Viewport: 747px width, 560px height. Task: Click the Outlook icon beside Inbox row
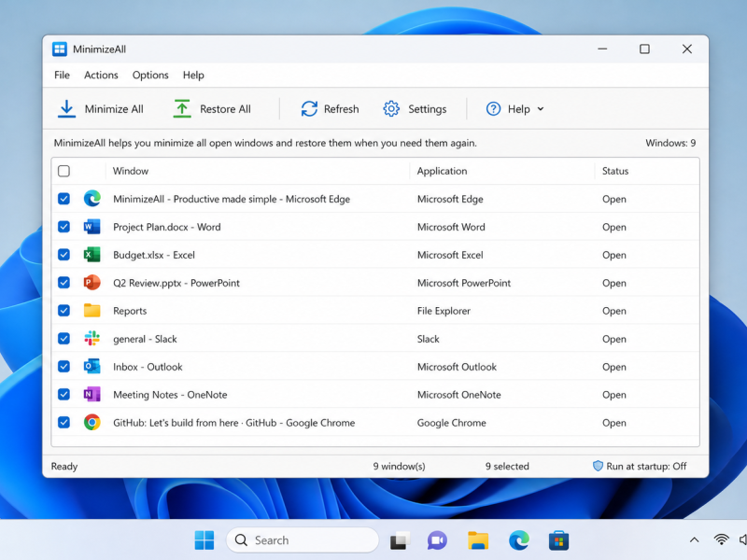coord(92,366)
